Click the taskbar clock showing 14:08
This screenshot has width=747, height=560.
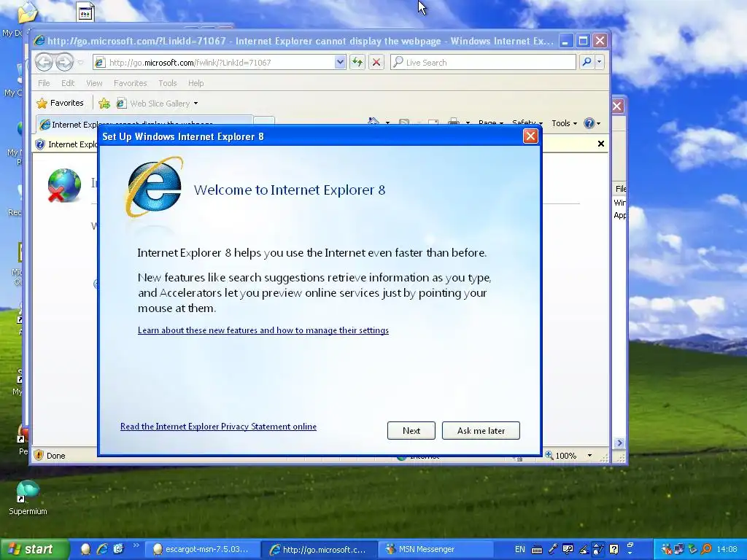pyautogui.click(x=727, y=549)
